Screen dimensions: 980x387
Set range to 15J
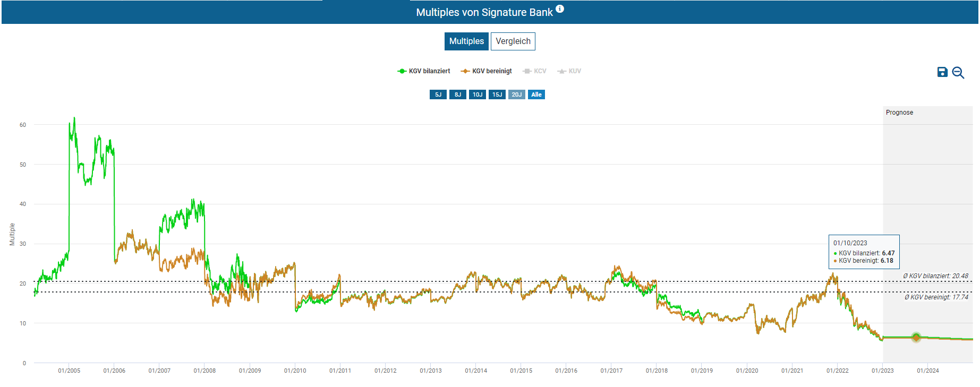tap(497, 94)
